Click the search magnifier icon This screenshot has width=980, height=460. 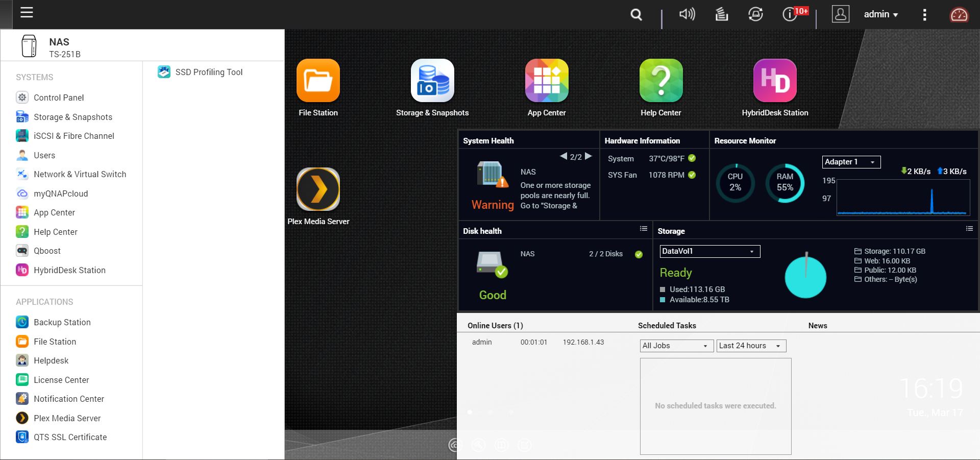click(x=636, y=15)
